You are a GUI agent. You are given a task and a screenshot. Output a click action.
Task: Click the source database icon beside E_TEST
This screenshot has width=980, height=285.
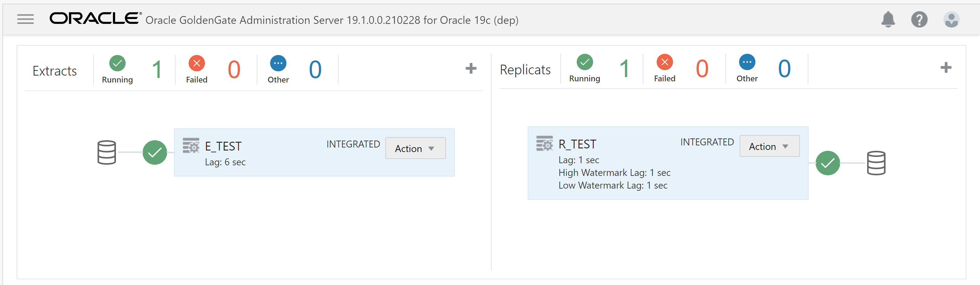(x=107, y=152)
